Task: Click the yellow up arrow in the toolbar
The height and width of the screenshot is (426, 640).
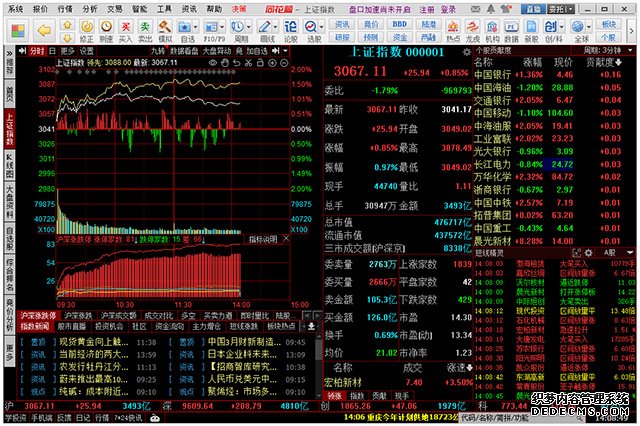Action: 67,25
